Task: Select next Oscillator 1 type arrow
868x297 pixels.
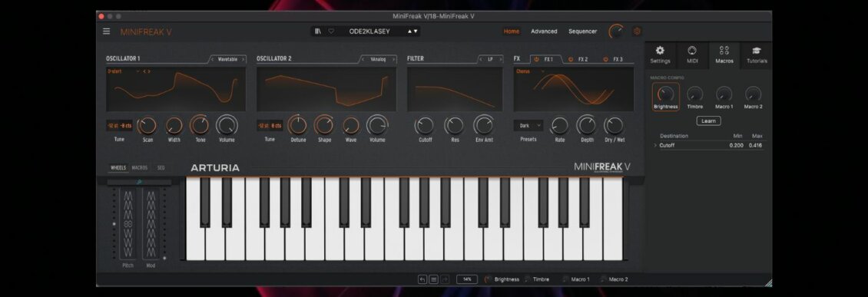Action: click(x=243, y=59)
